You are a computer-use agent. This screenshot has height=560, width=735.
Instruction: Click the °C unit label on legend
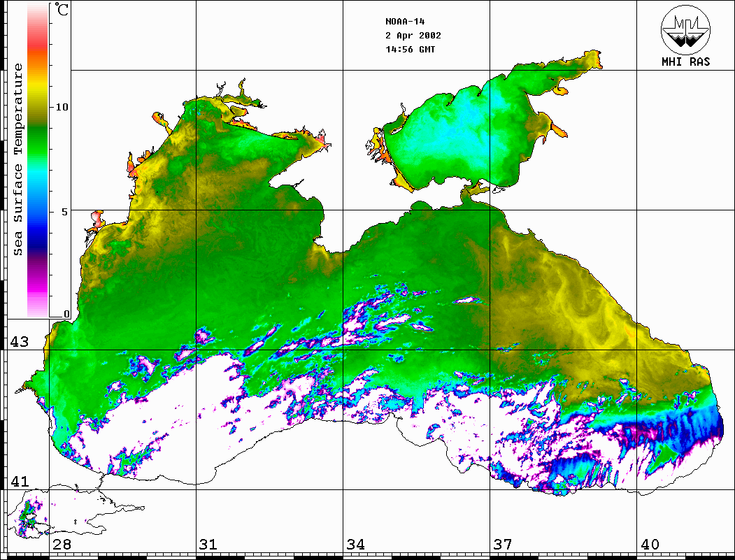pyautogui.click(x=62, y=9)
